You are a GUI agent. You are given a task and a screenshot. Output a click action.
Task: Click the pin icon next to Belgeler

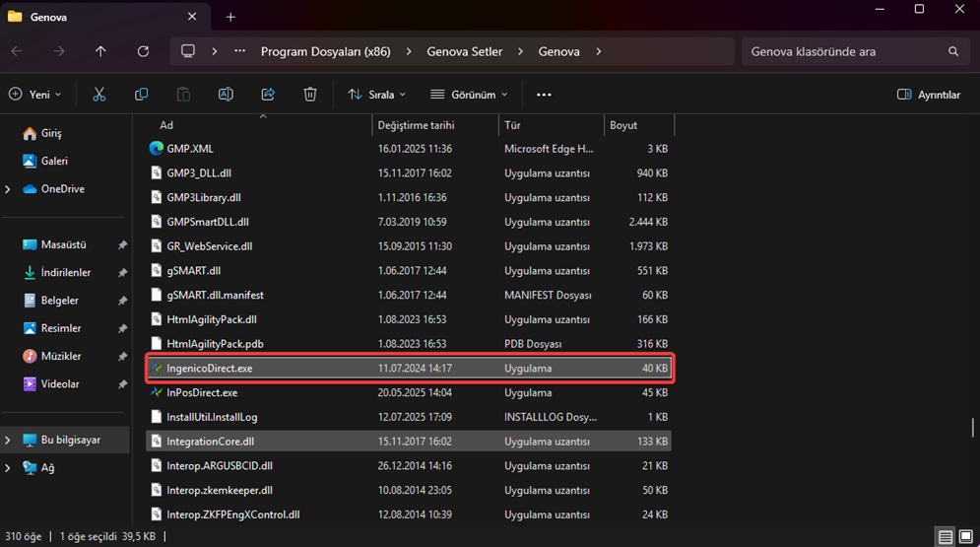[x=122, y=301]
